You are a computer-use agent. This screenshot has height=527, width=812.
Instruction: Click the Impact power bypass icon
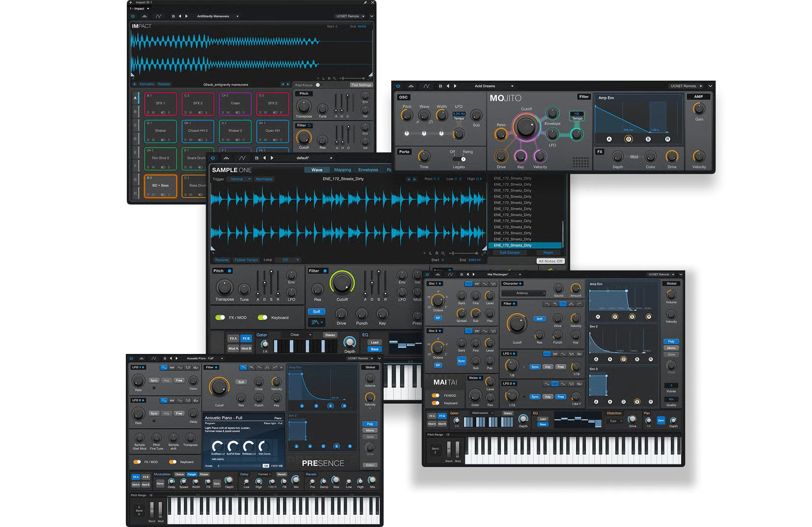click(x=133, y=16)
